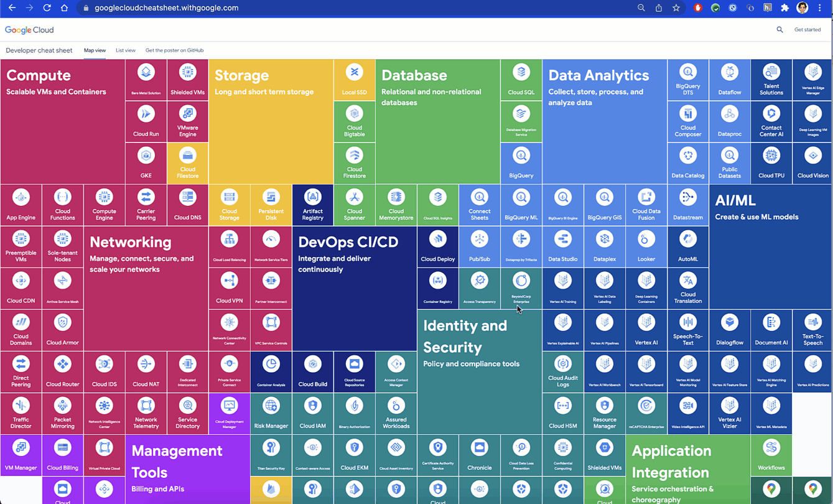Viewport: 833px width, 504px height.
Task: Select the Map view tab
Action: (x=95, y=50)
